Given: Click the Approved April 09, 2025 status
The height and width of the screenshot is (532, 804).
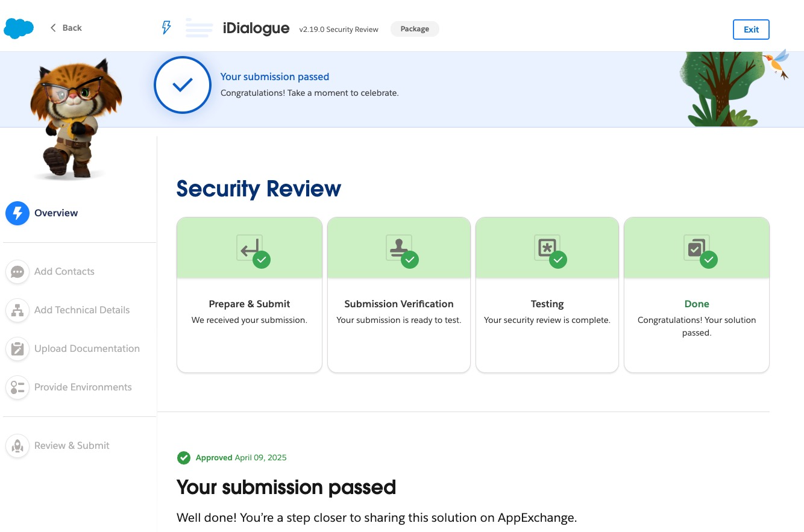Looking at the screenshot, I should pyautogui.click(x=241, y=458).
